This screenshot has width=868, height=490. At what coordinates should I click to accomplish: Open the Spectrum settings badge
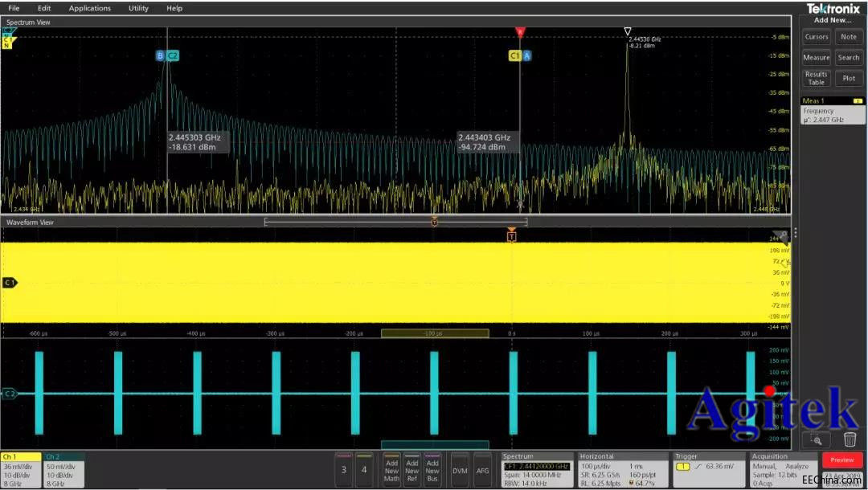coord(538,470)
